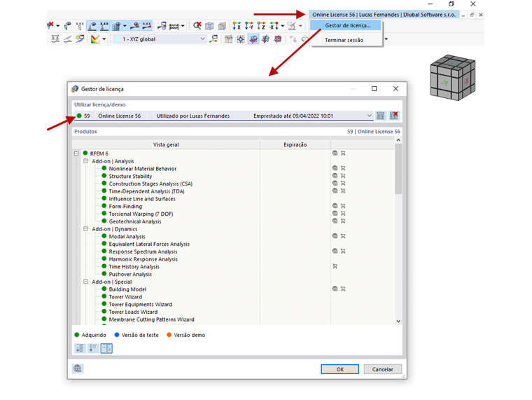Image resolution: width=532 pixels, height=400 pixels.
Task: Select Membrane Cutting Patterns Wizard row
Action: 151,319
